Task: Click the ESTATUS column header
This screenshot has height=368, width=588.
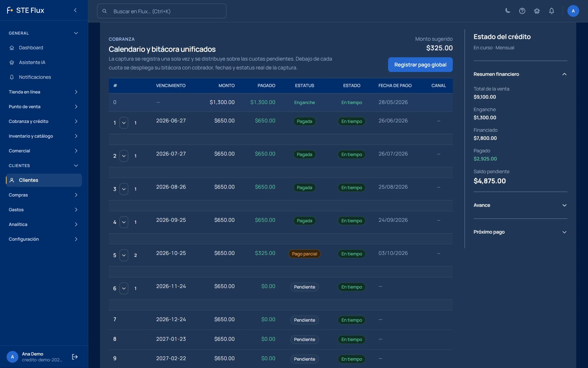Action: 305,85
